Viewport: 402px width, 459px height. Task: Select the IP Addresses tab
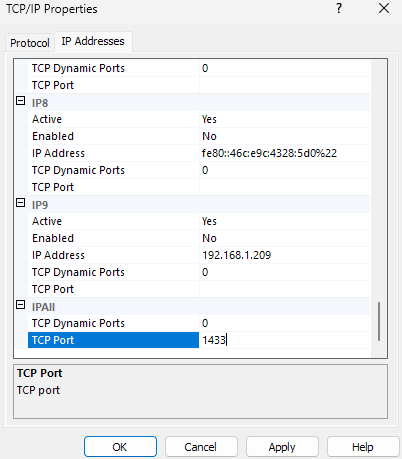point(93,41)
